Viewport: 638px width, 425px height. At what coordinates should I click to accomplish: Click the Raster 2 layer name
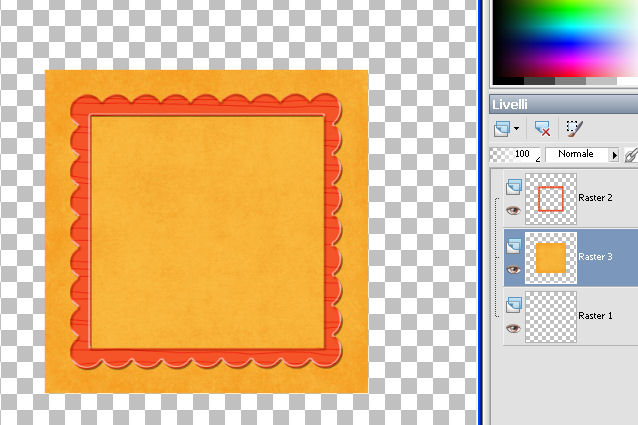click(x=595, y=198)
